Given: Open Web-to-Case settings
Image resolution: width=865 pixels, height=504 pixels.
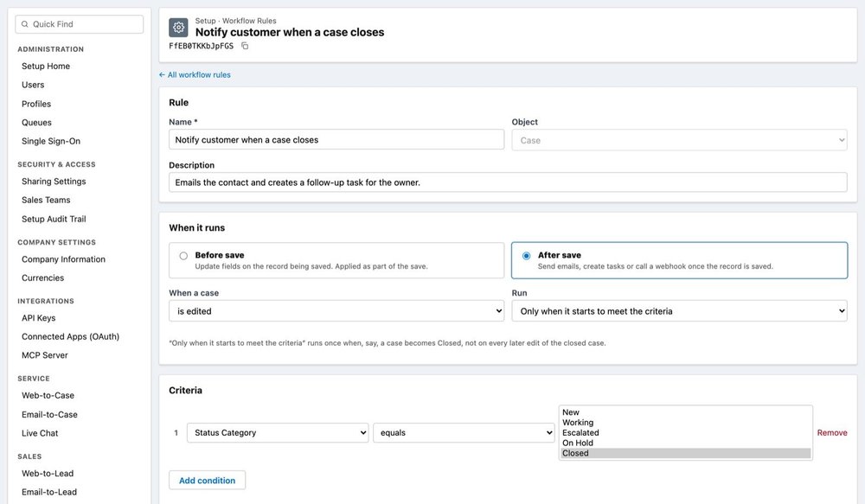Looking at the screenshot, I should point(48,396).
